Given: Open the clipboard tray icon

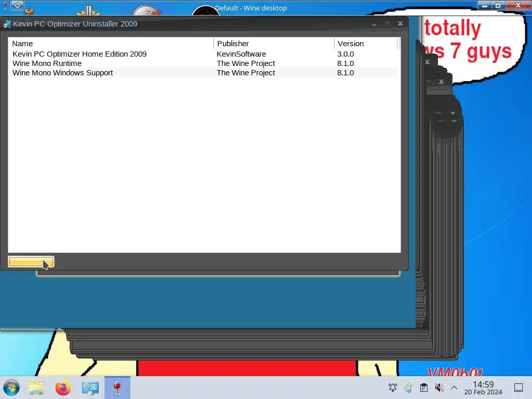Looking at the screenshot, I should [x=424, y=388].
